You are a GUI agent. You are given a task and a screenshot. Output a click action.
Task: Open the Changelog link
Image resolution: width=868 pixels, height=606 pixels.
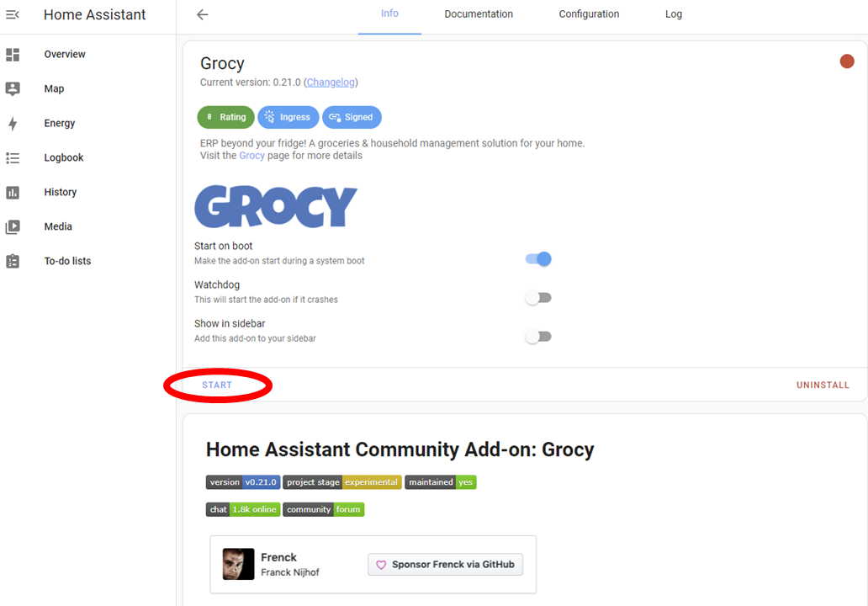(x=331, y=82)
